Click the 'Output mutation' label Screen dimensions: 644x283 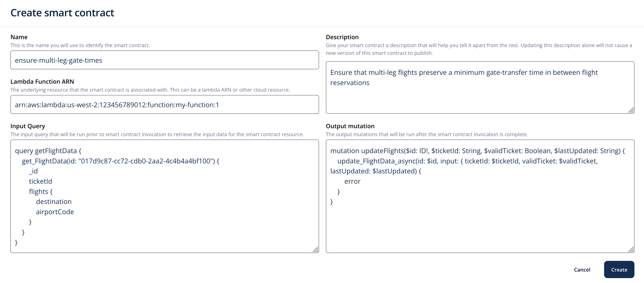pyautogui.click(x=350, y=126)
